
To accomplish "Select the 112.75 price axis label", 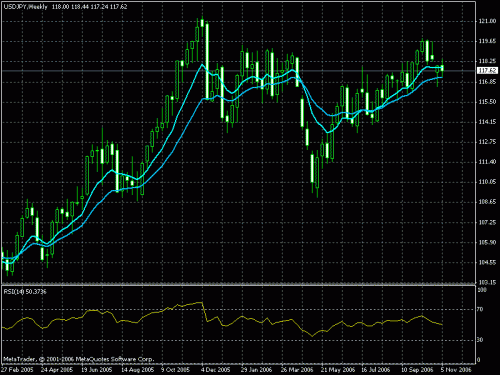I will click(487, 142).
